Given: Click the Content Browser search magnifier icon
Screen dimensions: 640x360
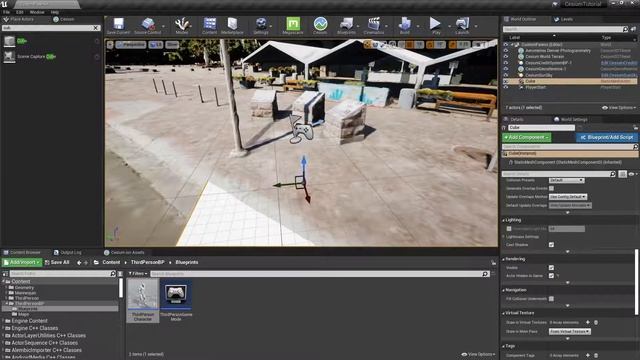Looking at the screenshot, I should click(485, 274).
